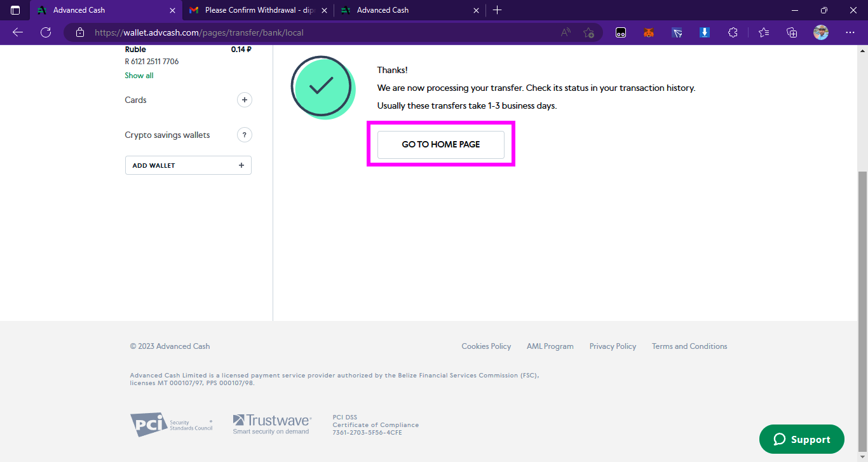Open the Extensions puzzle-piece menu

coord(733,32)
